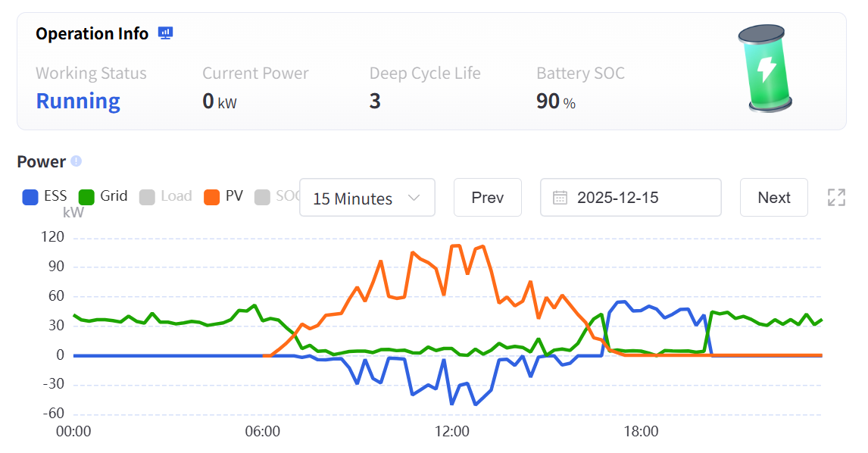Click the Running working status text
This screenshot has width=868, height=453.
point(78,101)
